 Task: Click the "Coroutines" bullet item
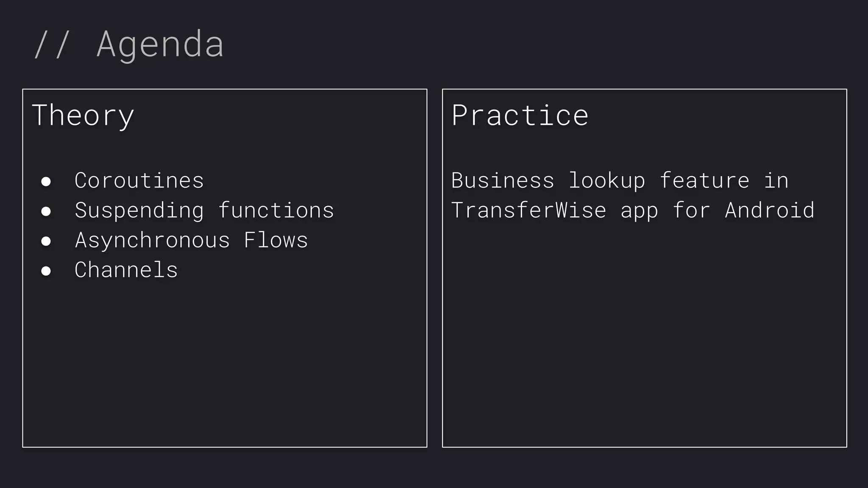139,180
